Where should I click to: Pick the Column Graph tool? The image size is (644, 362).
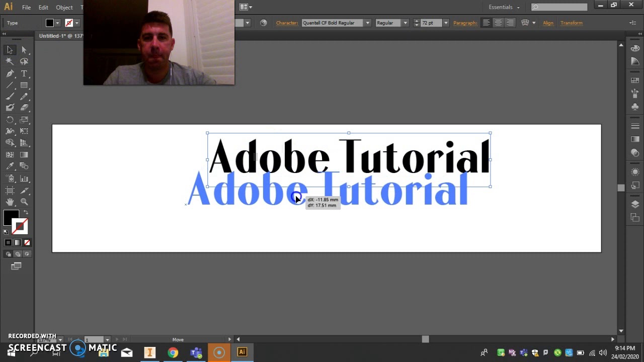tap(24, 178)
